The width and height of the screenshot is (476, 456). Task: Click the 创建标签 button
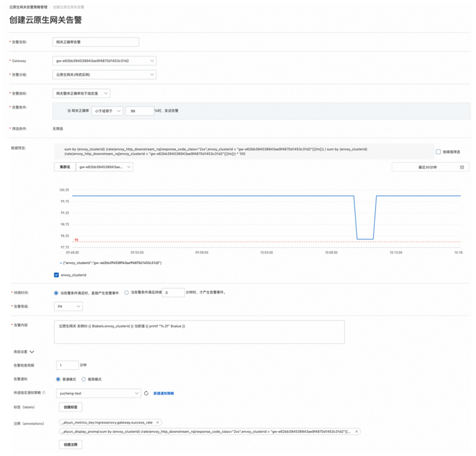coord(71,407)
